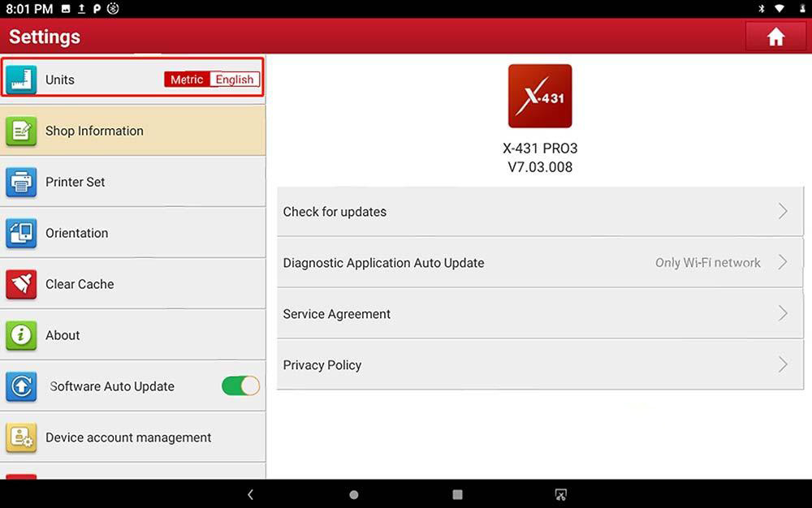Tap the screenshot capture icon in navbar
This screenshot has width=812, height=508.
click(x=560, y=495)
